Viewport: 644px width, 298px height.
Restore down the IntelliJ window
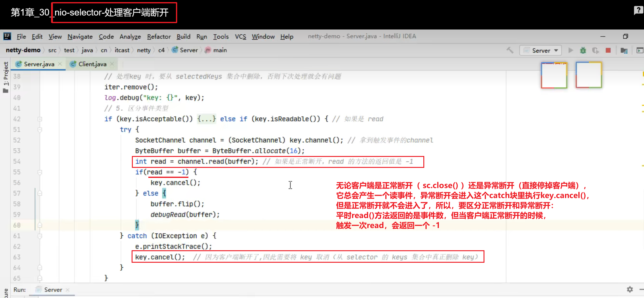(625, 36)
